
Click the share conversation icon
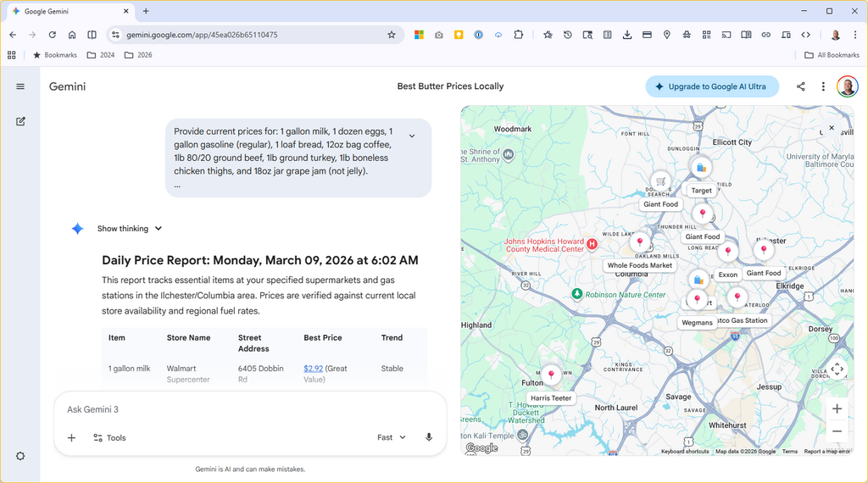[801, 86]
